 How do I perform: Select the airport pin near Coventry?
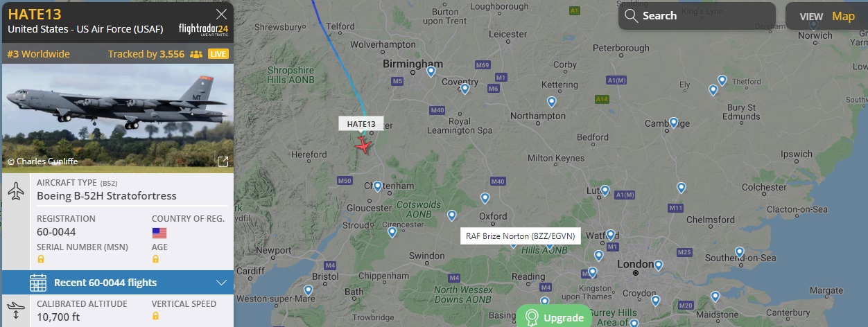click(x=465, y=89)
